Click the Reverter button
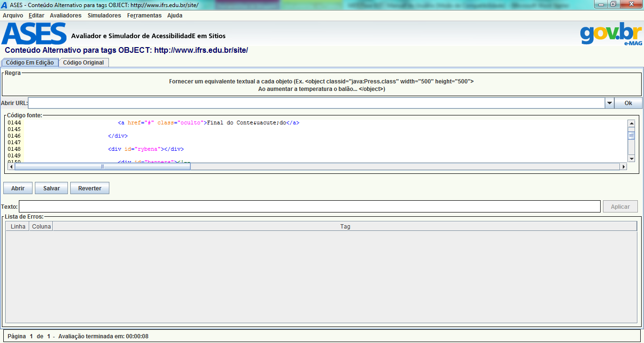The image size is (644, 343). click(90, 188)
